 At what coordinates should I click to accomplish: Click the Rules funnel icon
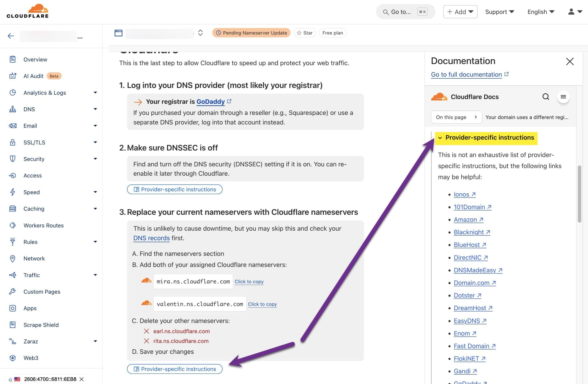click(x=13, y=242)
